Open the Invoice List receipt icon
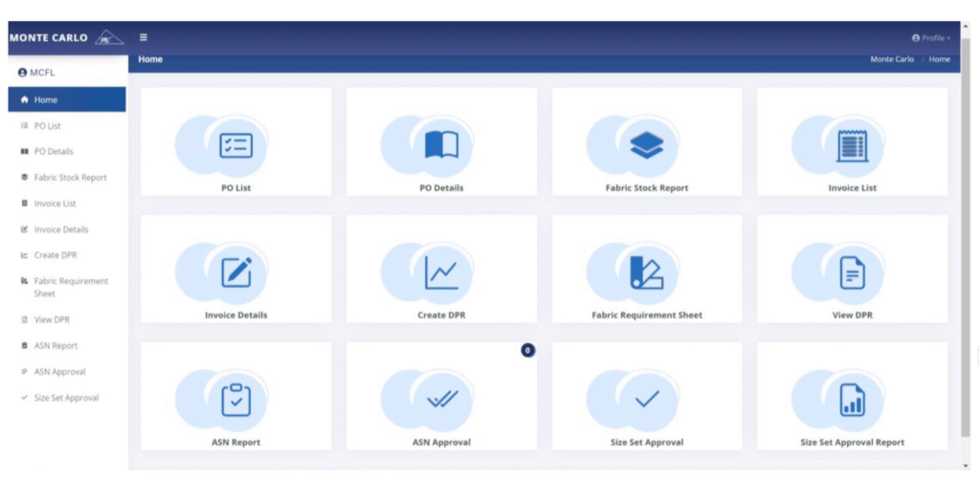The height and width of the screenshot is (480, 980). pos(852,145)
